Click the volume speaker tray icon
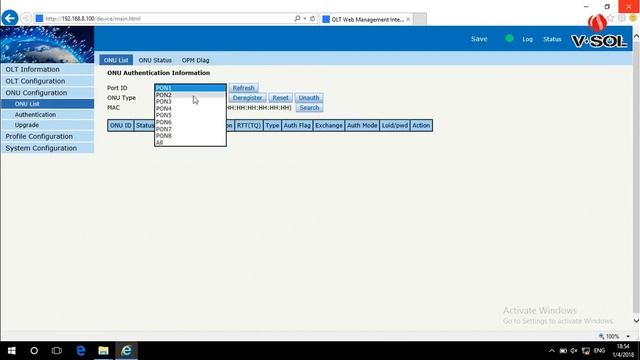Image resolution: width=640 pixels, height=360 pixels. point(574,351)
